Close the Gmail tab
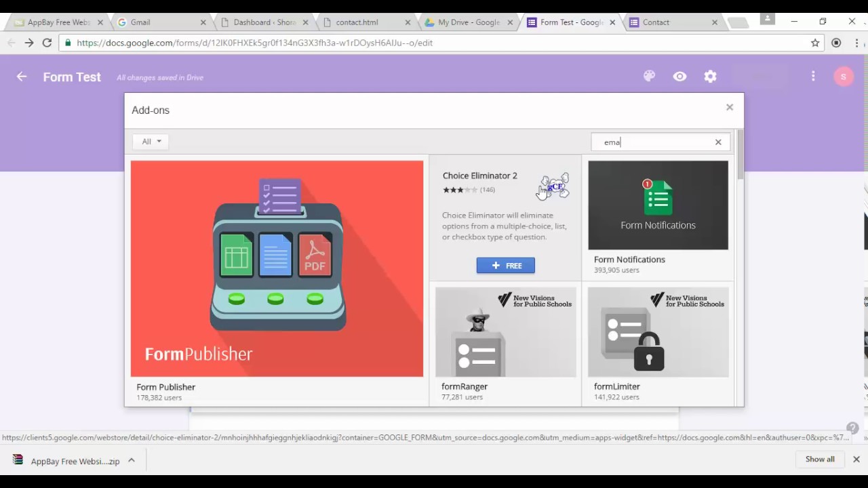The width and height of the screenshot is (868, 488). [x=203, y=22]
